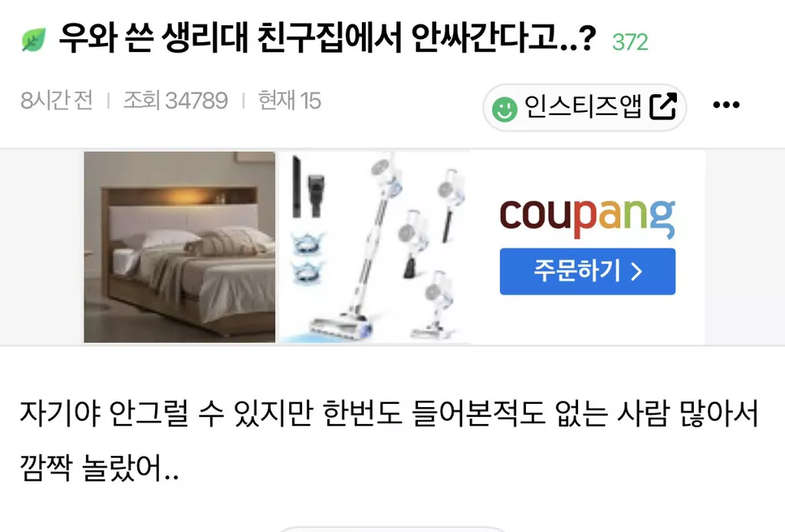Click the 조회 34789 view count
Screen dimensions: 785x532
click(x=176, y=100)
